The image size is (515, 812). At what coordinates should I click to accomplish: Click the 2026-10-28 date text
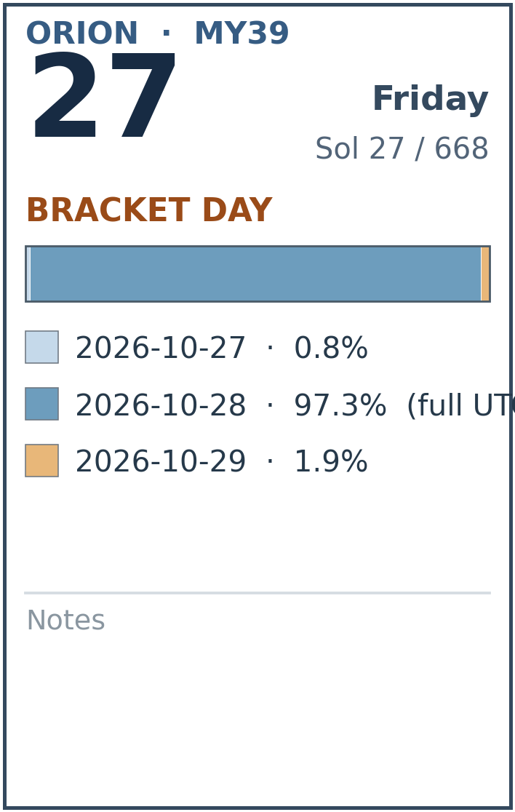pyautogui.click(x=161, y=405)
